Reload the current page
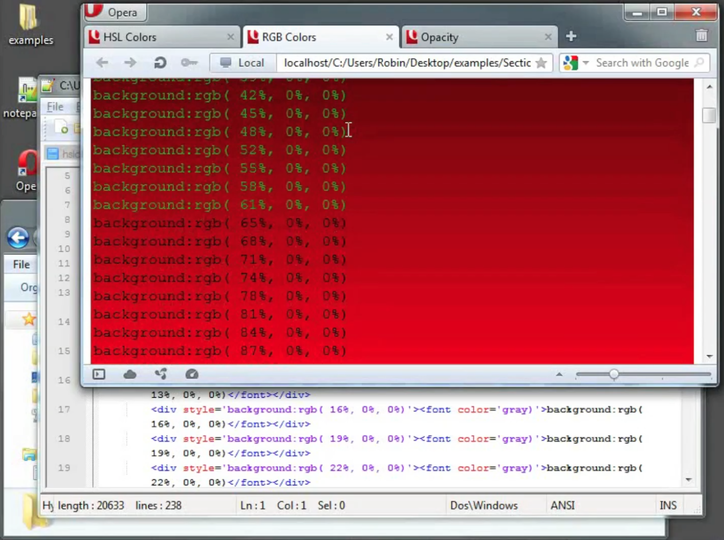The height and width of the screenshot is (540, 724). pyautogui.click(x=160, y=63)
